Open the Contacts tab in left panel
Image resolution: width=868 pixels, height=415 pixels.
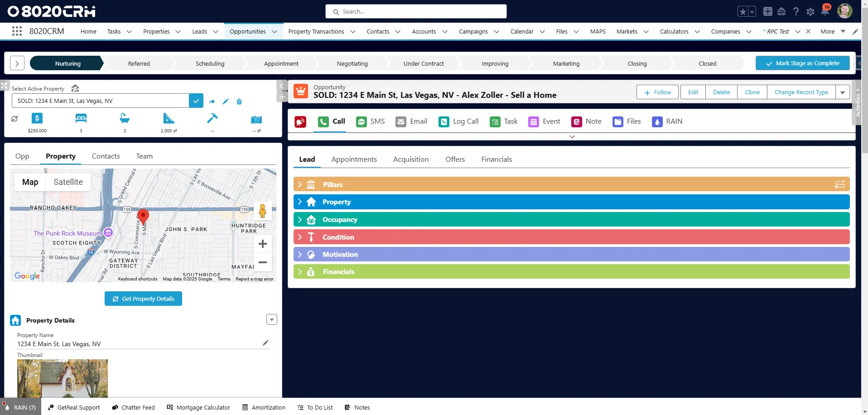click(106, 156)
